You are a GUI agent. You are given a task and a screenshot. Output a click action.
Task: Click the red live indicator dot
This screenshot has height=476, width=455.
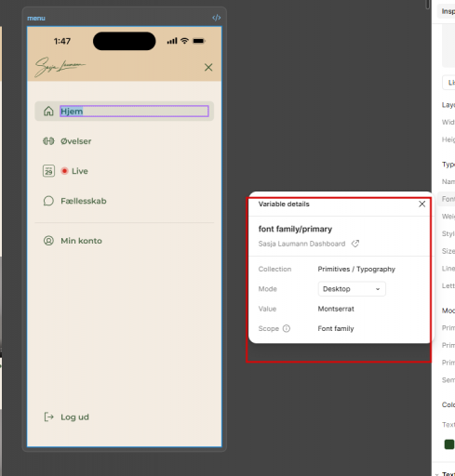click(64, 171)
